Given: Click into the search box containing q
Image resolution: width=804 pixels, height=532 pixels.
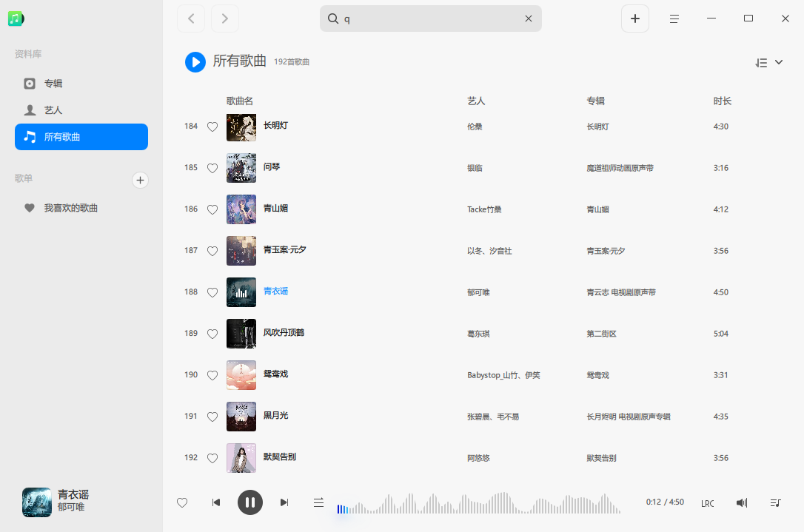Looking at the screenshot, I should click(x=430, y=18).
